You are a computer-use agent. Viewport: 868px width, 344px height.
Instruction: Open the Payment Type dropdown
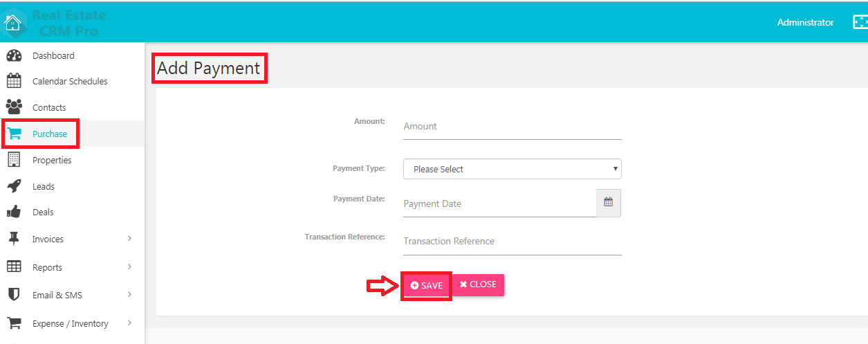tap(513, 169)
